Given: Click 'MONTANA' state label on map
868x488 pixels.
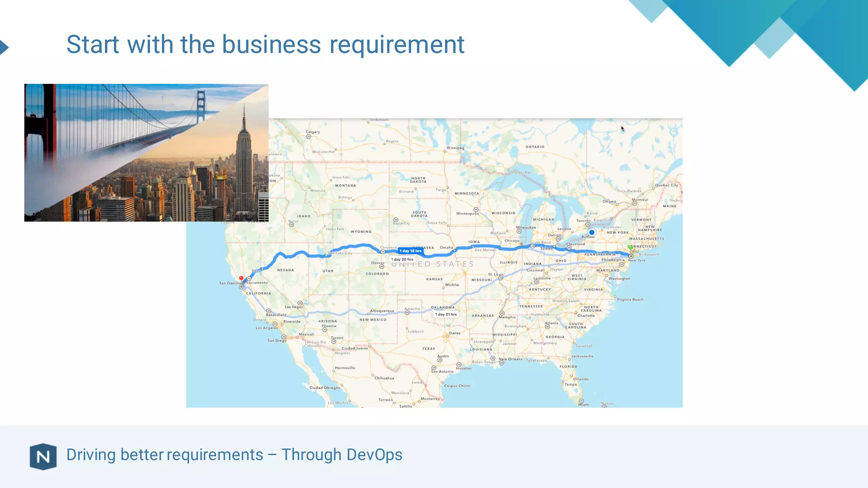Looking at the screenshot, I should [345, 186].
